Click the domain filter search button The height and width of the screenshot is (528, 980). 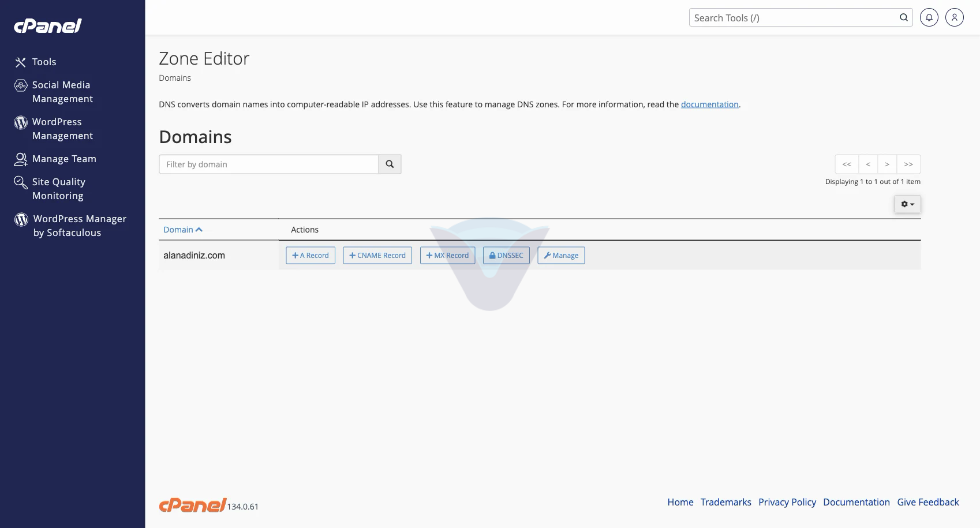click(390, 164)
